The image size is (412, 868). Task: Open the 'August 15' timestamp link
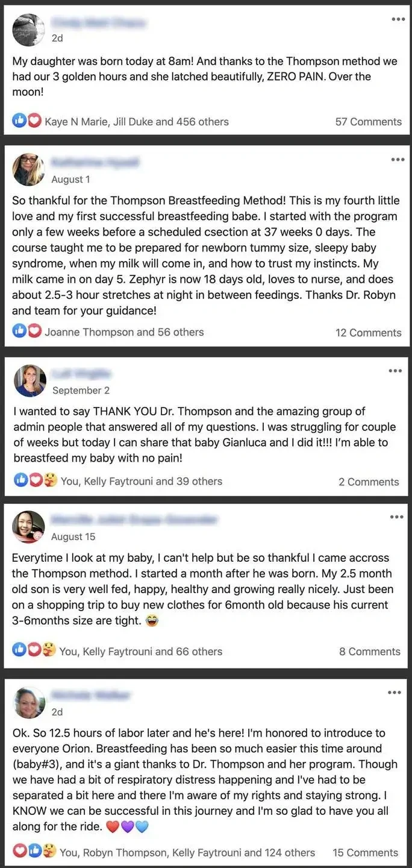pos(73,536)
